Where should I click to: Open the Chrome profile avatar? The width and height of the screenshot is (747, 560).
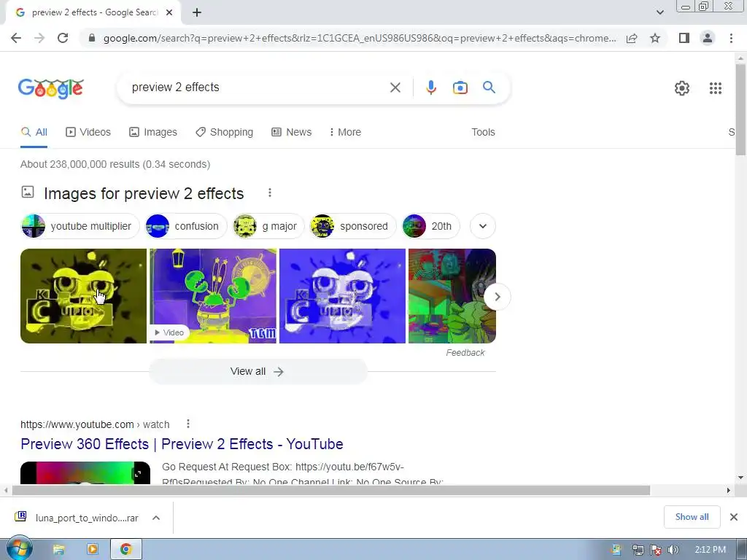pos(708,38)
